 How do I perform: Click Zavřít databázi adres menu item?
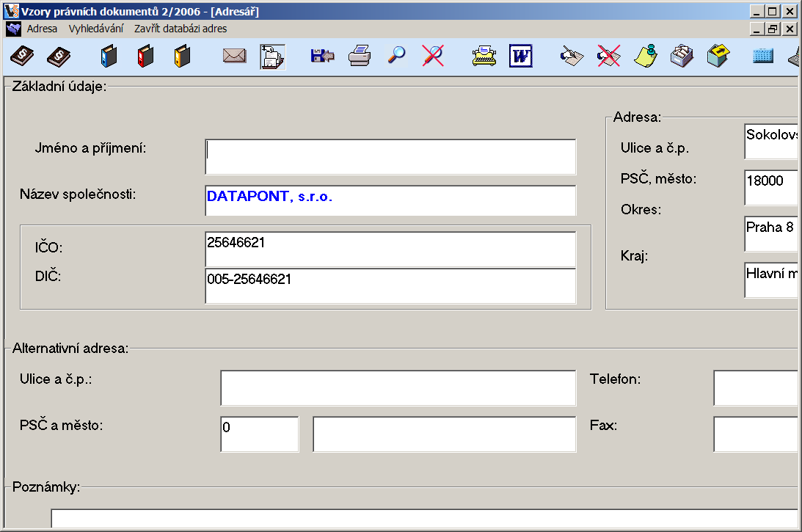[x=181, y=29]
